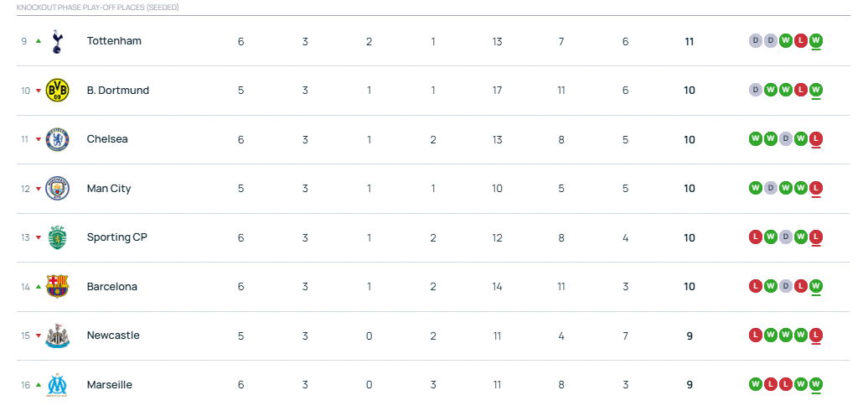Click the Sporting CP club crest

click(x=57, y=237)
